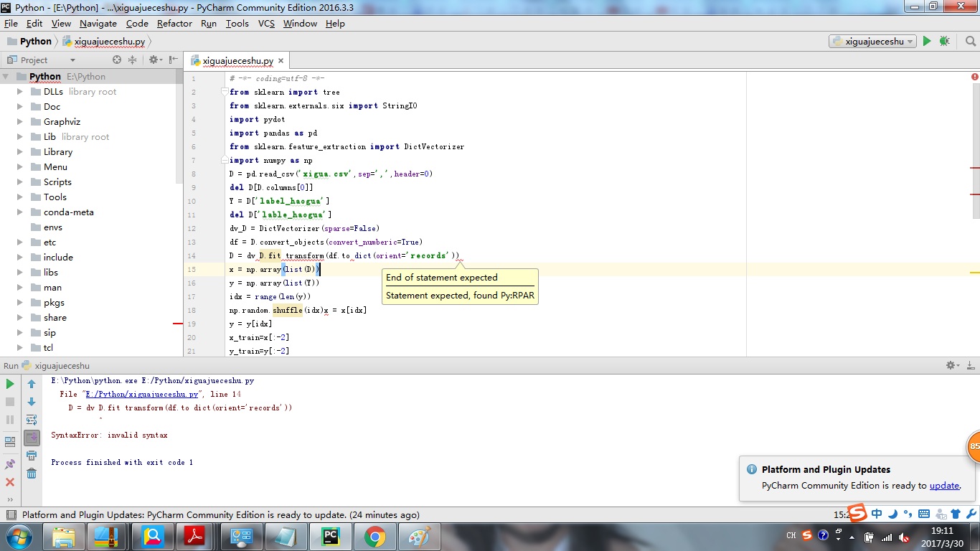Close the xiguajueceshu.py editor tab

coord(281,61)
